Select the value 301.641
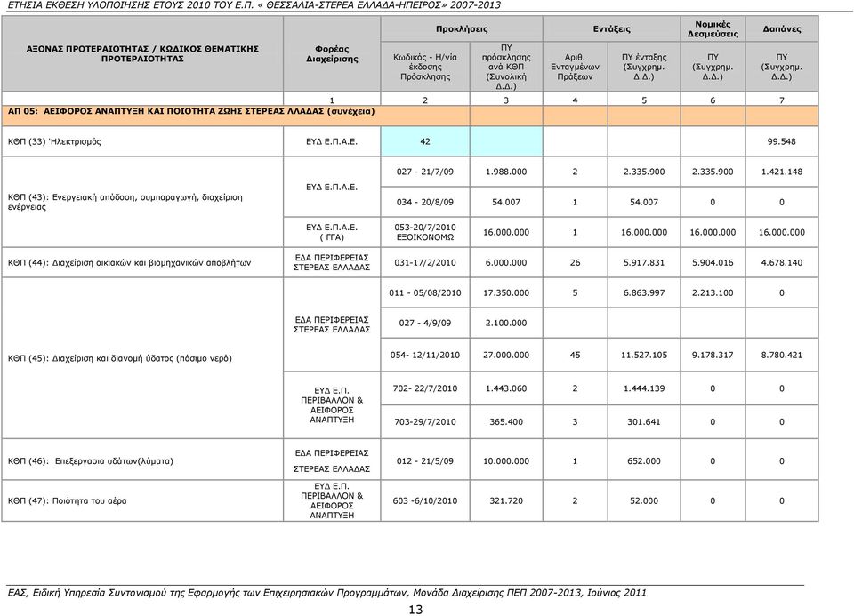 (x=644, y=421)
